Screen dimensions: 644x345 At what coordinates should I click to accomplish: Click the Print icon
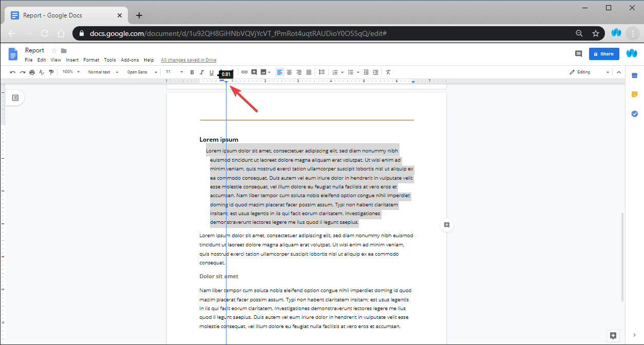(x=32, y=72)
